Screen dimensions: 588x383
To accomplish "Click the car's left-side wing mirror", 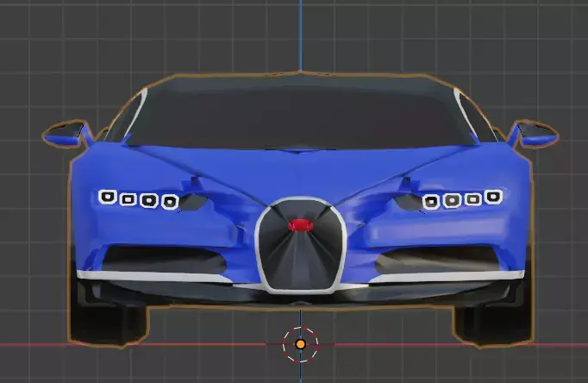I will tap(69, 135).
